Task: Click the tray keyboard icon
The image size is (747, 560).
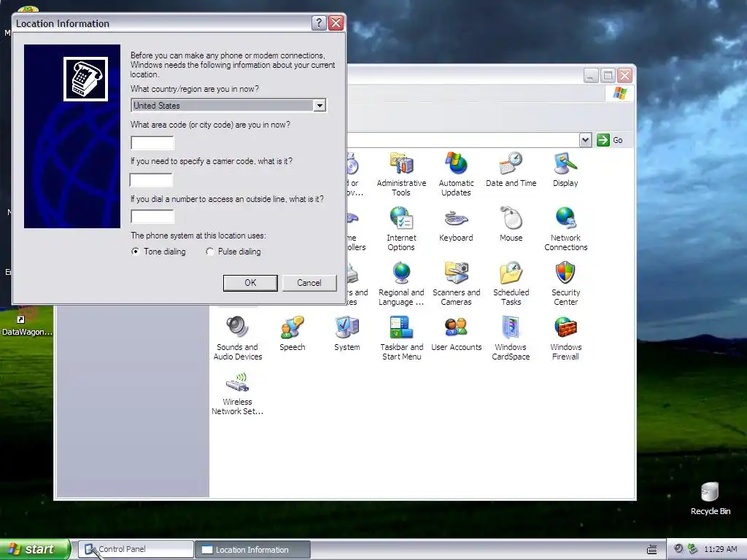Action: point(651,550)
